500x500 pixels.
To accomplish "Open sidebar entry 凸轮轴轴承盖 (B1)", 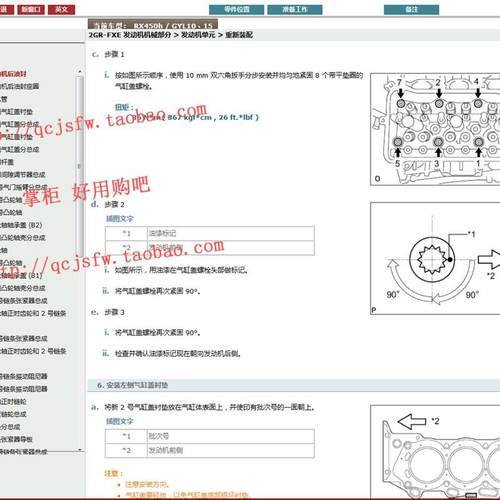I will [x=21, y=275].
